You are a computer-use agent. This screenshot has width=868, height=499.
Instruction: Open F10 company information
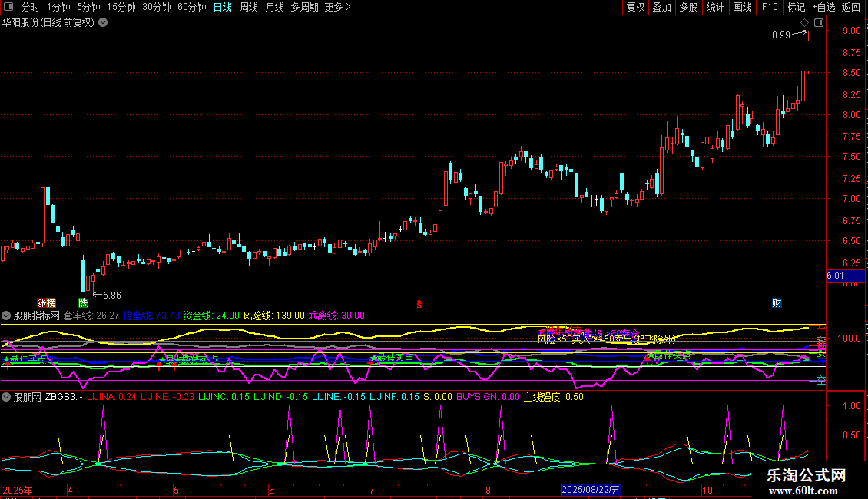click(769, 8)
